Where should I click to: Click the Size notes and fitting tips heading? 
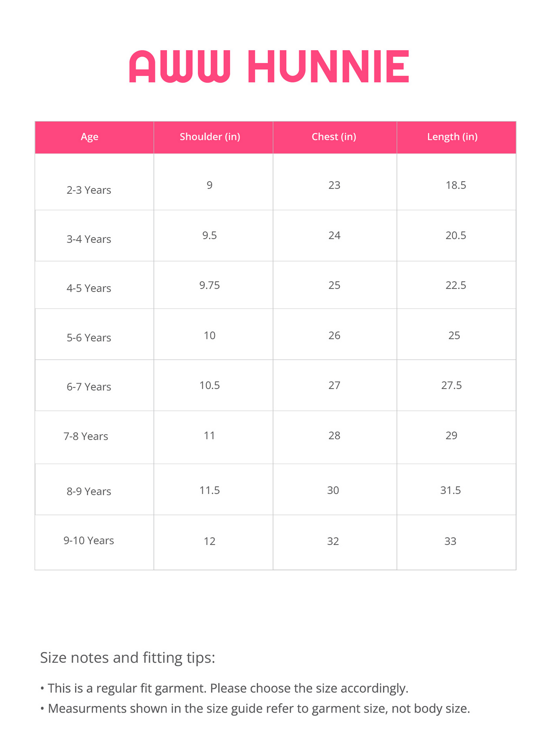click(128, 658)
